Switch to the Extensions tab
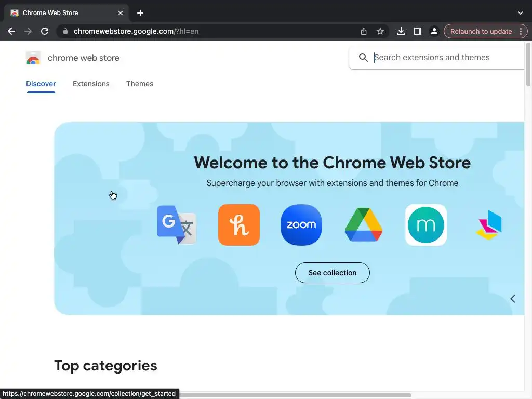 click(91, 84)
